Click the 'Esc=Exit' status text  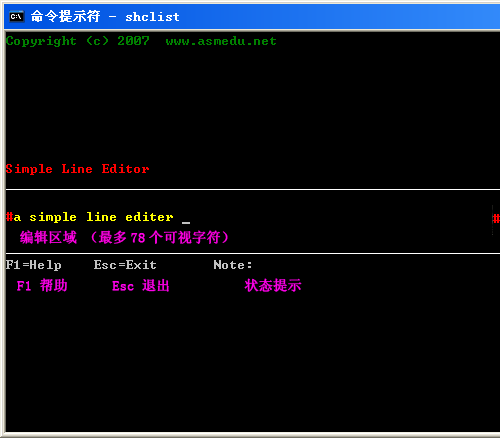[125, 265]
